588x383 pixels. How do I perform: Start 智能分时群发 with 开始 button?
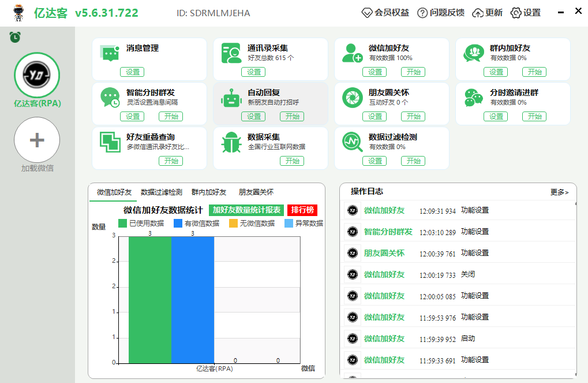click(171, 117)
